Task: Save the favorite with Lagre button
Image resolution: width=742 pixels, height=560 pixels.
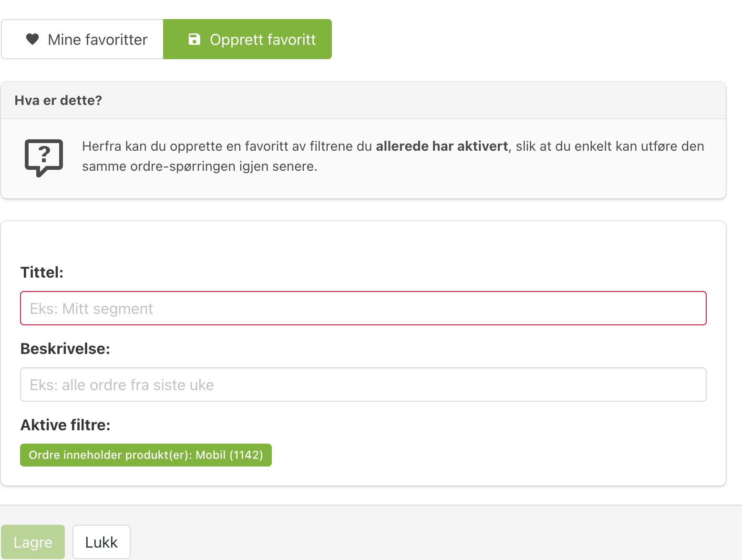Action: click(x=33, y=542)
